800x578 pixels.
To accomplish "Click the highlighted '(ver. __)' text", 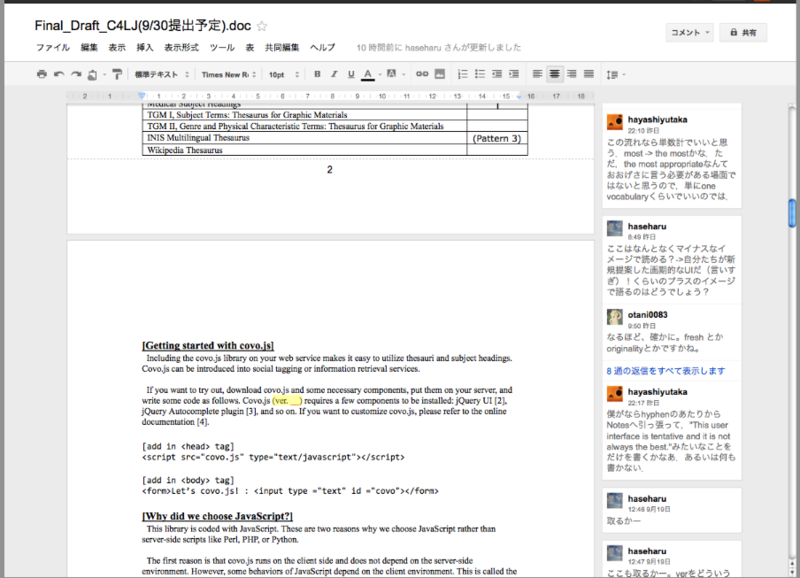I will pyautogui.click(x=287, y=400).
